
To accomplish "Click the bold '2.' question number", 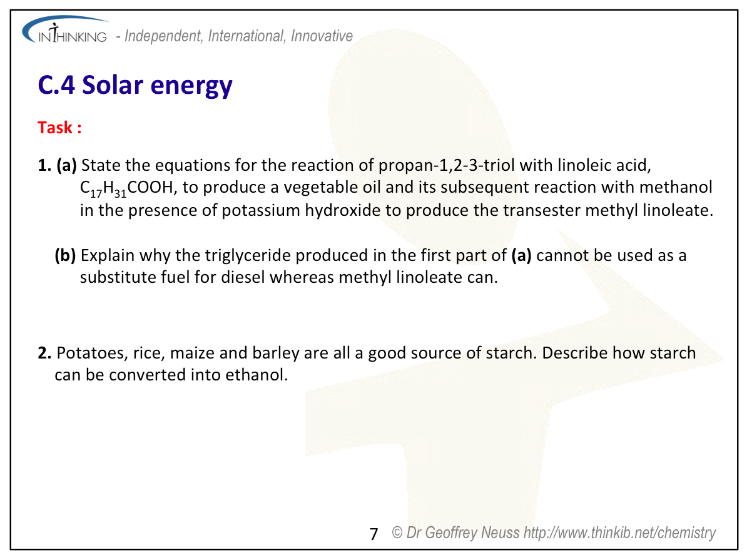I will tap(44, 353).
